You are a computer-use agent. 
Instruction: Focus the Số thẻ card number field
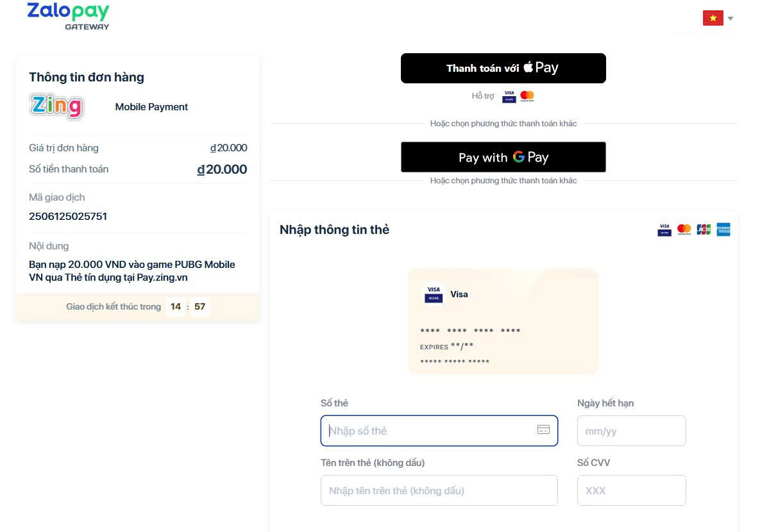pyautogui.click(x=430, y=431)
